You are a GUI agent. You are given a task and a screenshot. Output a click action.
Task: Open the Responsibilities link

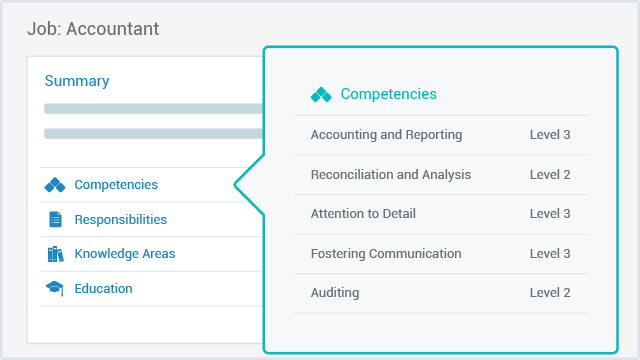(120, 220)
